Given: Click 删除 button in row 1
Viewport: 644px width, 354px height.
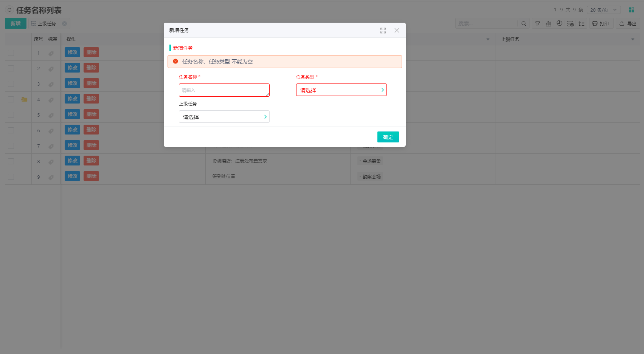Looking at the screenshot, I should [x=91, y=53].
